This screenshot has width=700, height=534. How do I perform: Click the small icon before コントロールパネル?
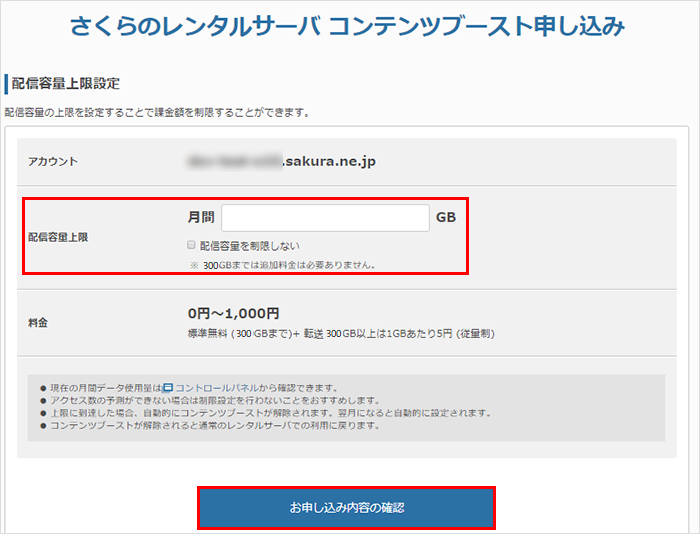(168, 387)
